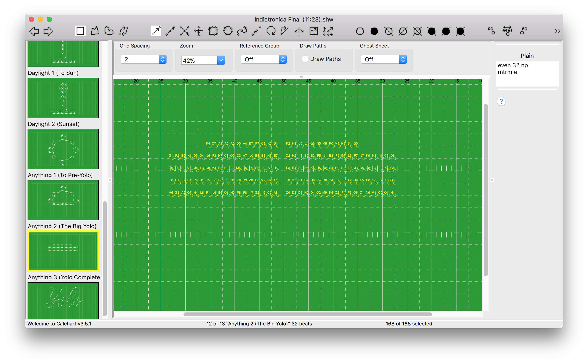Click the toolbar overflow chevron
Screen dimensions: 588x364
557,31
